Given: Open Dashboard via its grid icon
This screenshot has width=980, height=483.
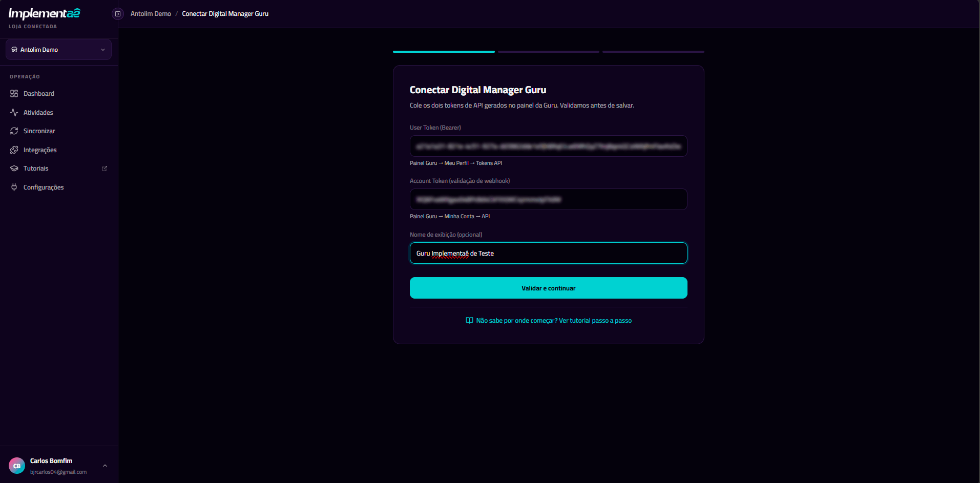Looking at the screenshot, I should [x=14, y=94].
